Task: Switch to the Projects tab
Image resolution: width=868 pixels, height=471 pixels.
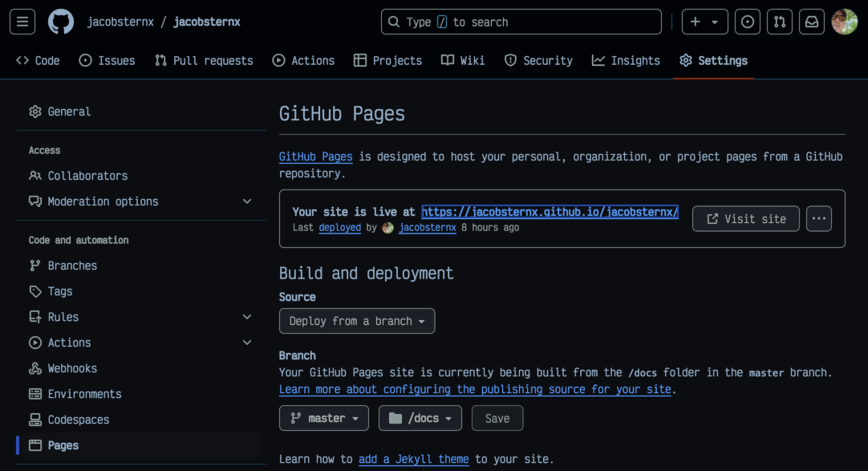Action: [388, 61]
